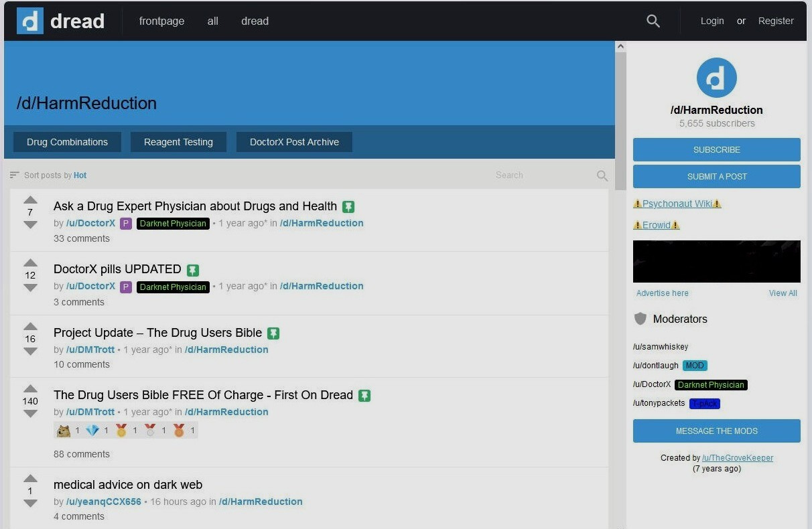
Task: Open 'DoctorX pills UPDATED' post title
Action: click(117, 269)
